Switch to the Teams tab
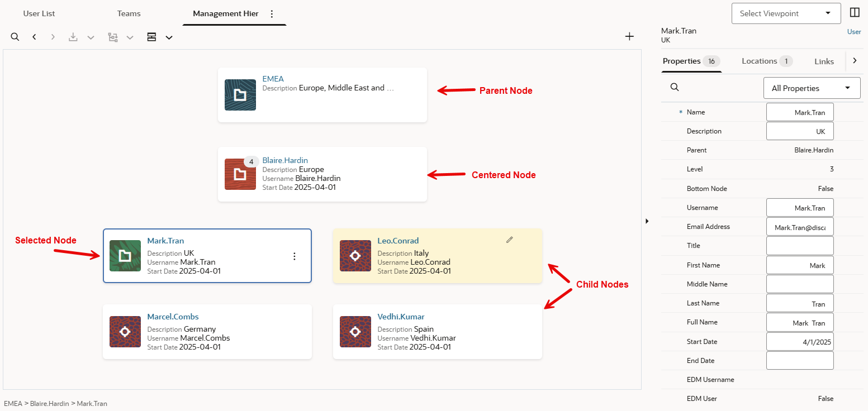Image resolution: width=868 pixels, height=411 pixels. click(129, 13)
